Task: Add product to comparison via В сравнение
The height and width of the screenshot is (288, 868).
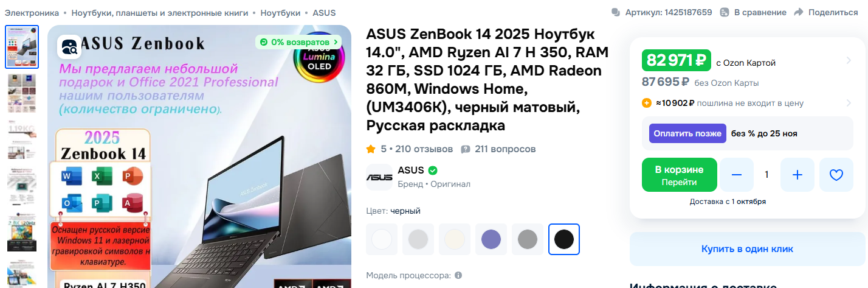Action: click(753, 12)
